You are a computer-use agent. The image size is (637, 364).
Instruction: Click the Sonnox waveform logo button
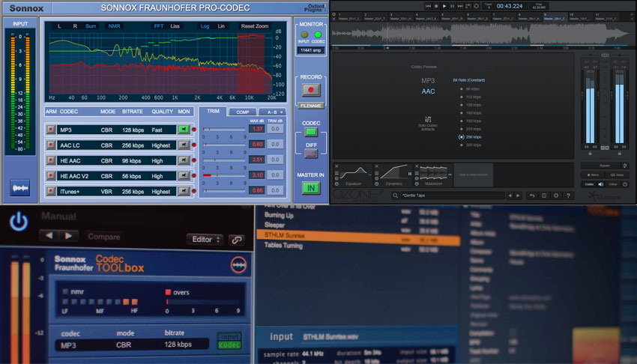[x=20, y=188]
